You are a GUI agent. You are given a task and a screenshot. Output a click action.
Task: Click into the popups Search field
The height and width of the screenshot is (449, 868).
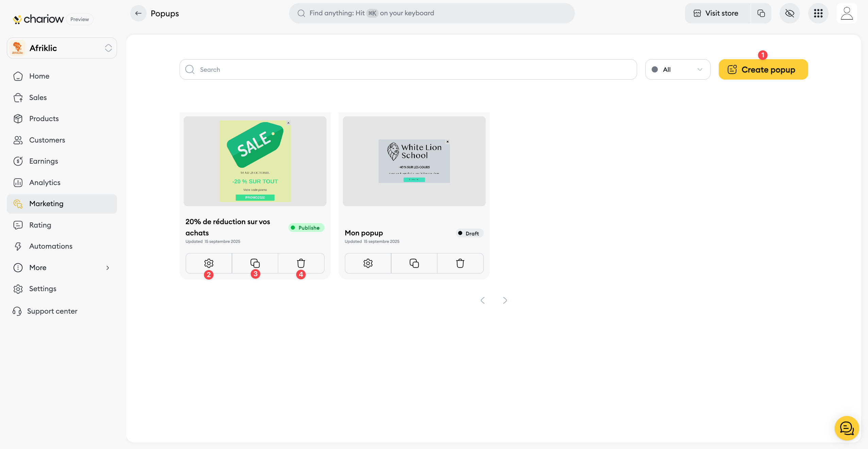408,69
